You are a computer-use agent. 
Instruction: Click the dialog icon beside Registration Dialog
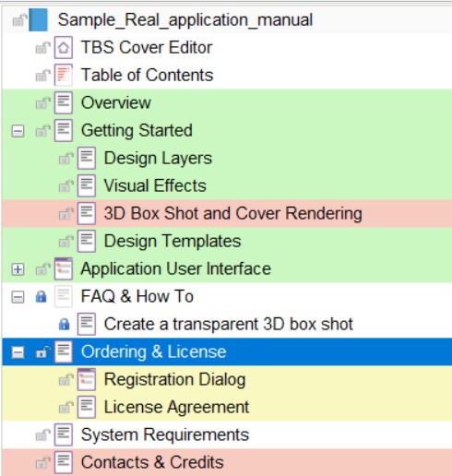pyautogui.click(x=87, y=379)
